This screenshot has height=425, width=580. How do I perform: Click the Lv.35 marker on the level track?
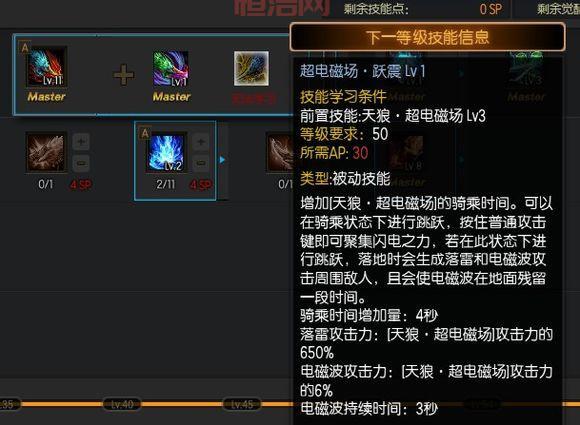coord(8,404)
